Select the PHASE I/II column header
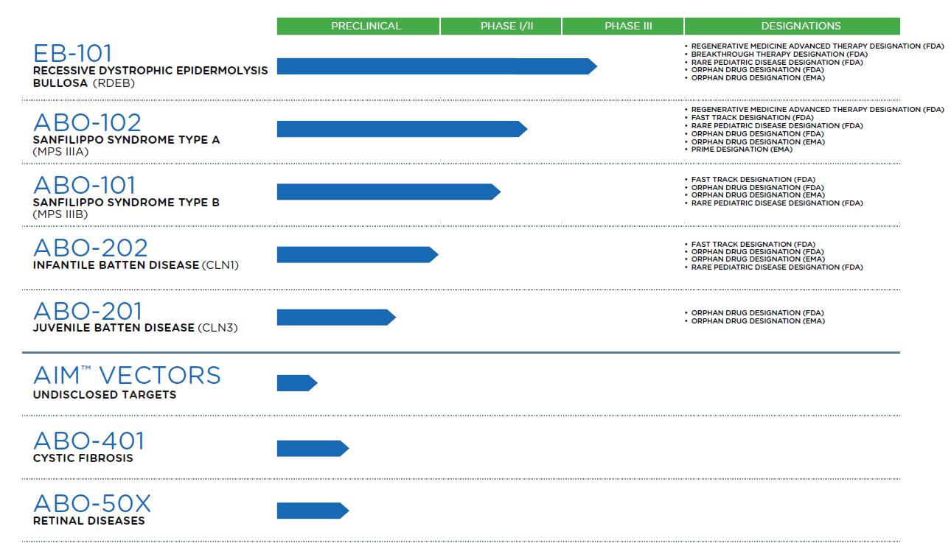 coord(506,26)
